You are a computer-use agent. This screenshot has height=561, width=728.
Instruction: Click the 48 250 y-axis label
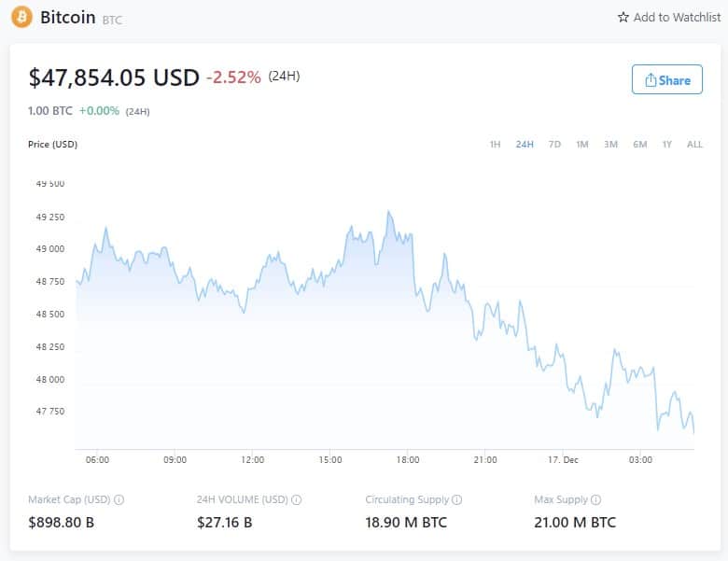(x=50, y=347)
